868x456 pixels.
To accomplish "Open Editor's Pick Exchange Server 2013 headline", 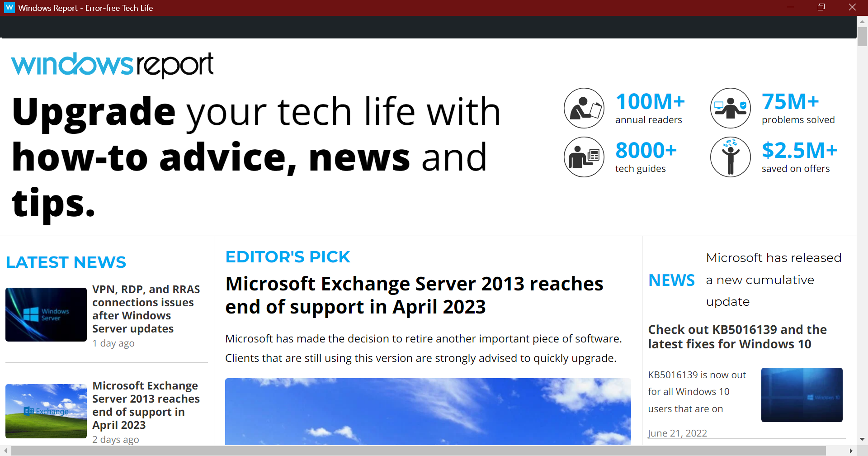I will (414, 295).
